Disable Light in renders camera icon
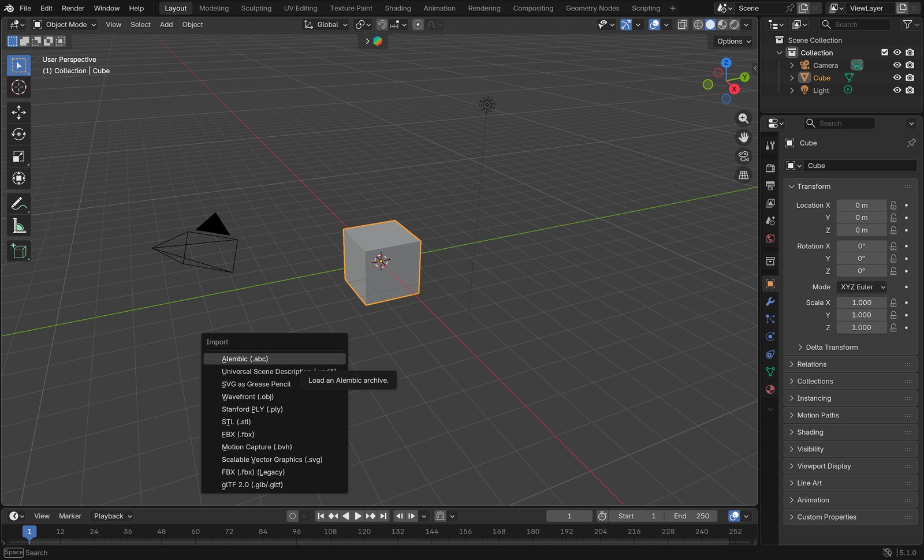The height and width of the screenshot is (560, 924). pos(910,90)
